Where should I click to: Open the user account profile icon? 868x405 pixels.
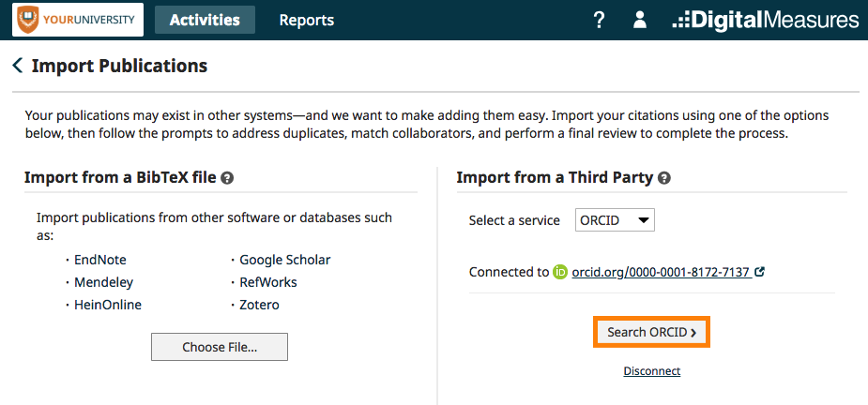click(x=640, y=21)
